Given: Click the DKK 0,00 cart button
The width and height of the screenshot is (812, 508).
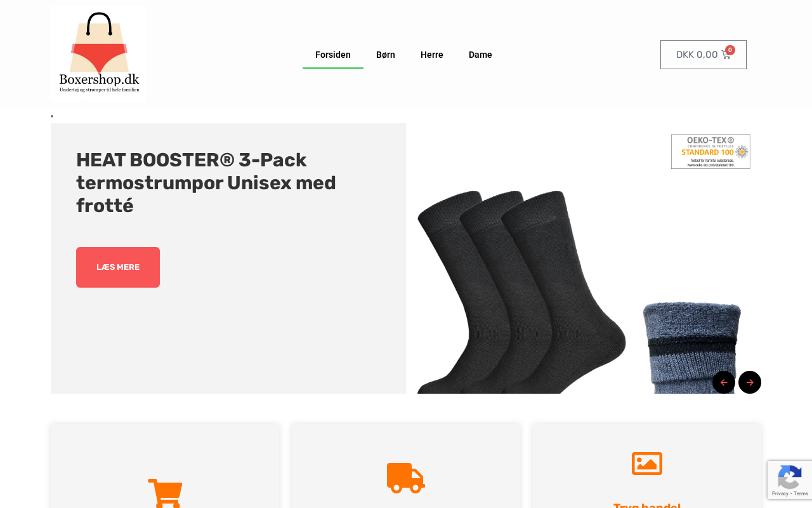Looking at the screenshot, I should tap(704, 55).
